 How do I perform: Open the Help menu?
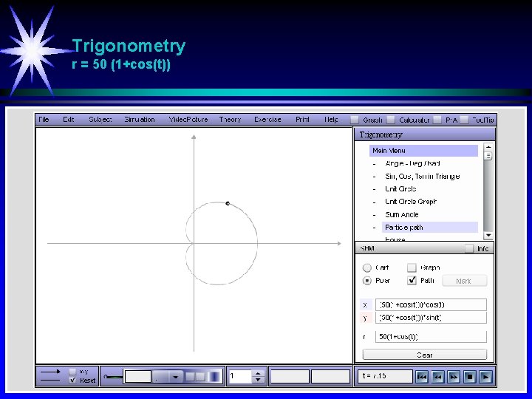(331, 120)
